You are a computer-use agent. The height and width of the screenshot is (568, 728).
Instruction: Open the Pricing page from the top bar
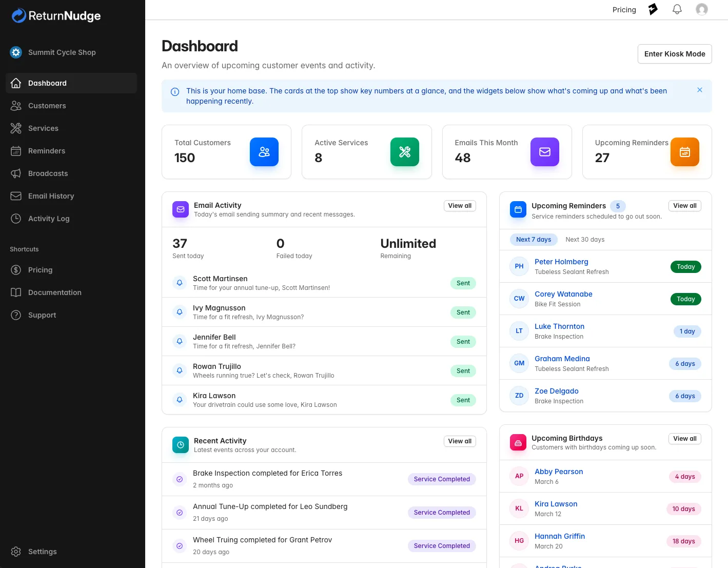click(x=624, y=9)
